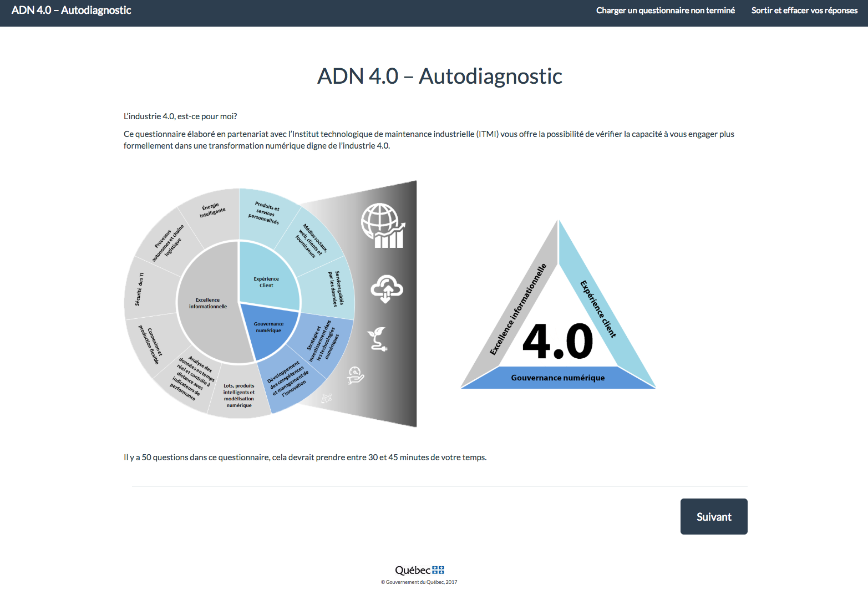Viewport: 868px width, 595px height.
Task: Click the large ADN 4.0 – Autodiagnostic heading
Action: click(x=440, y=76)
